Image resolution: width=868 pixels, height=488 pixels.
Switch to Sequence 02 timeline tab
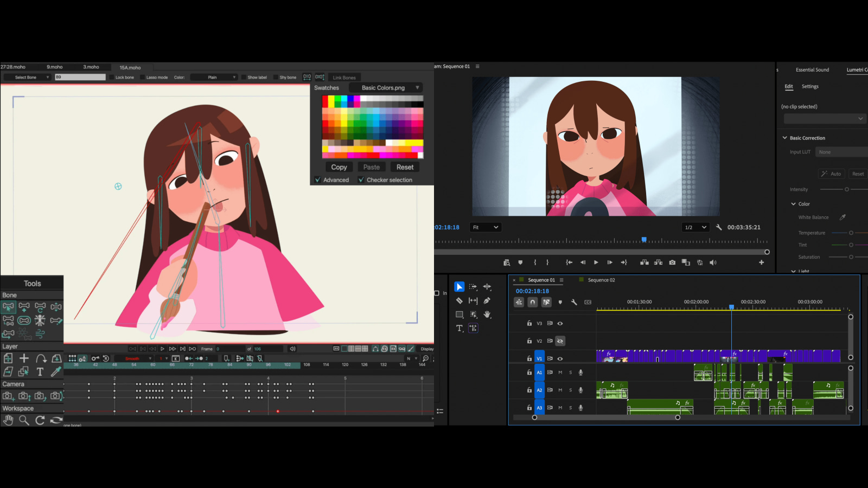[x=601, y=280]
